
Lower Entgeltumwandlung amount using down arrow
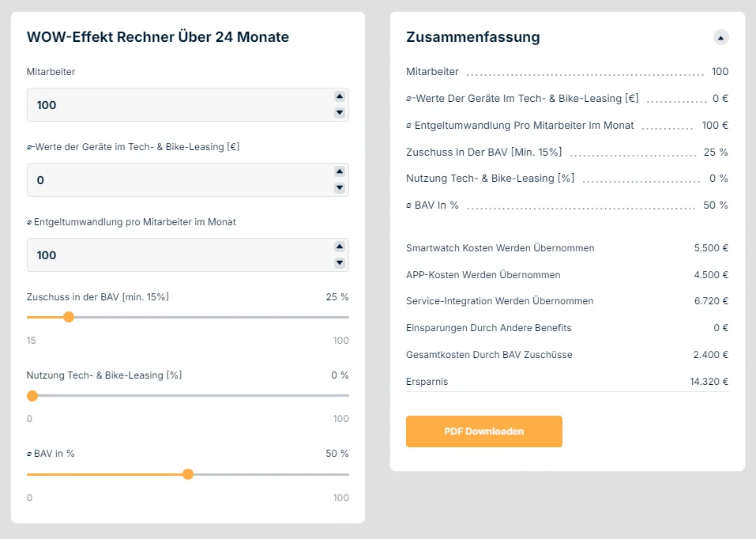pos(340,262)
